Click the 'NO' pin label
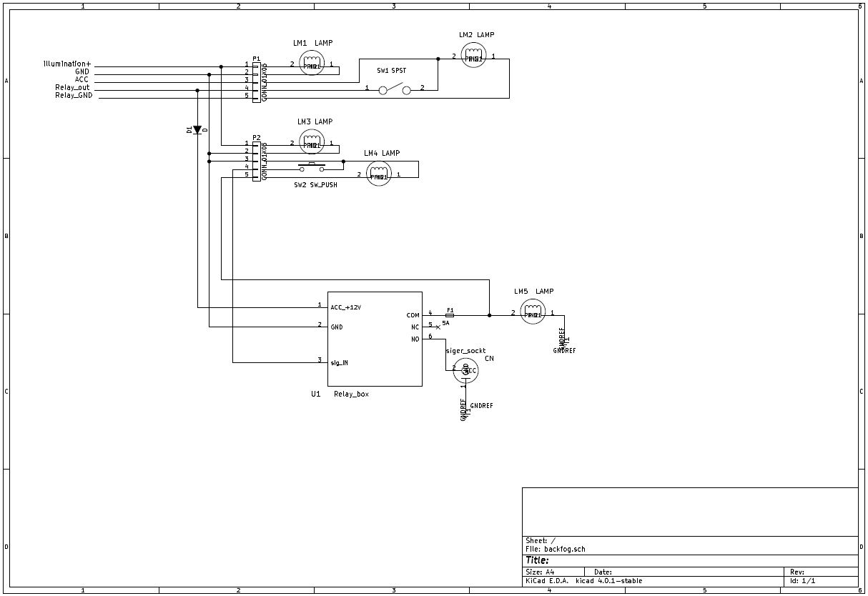 415,339
